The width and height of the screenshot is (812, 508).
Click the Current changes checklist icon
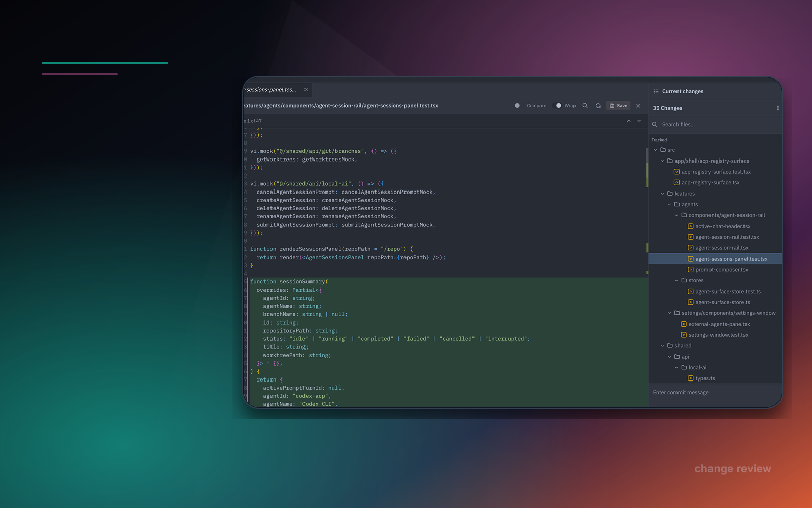click(x=656, y=91)
